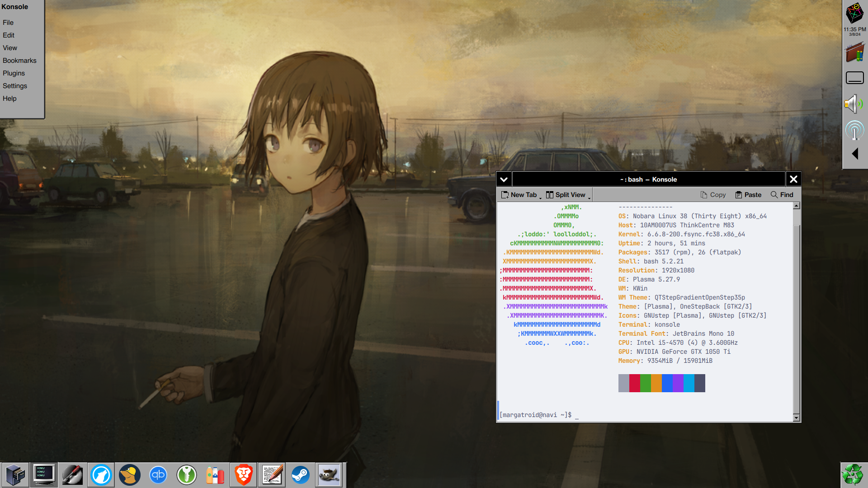Open the File menu of Konsole
The width and height of the screenshot is (868, 488).
click(8, 23)
